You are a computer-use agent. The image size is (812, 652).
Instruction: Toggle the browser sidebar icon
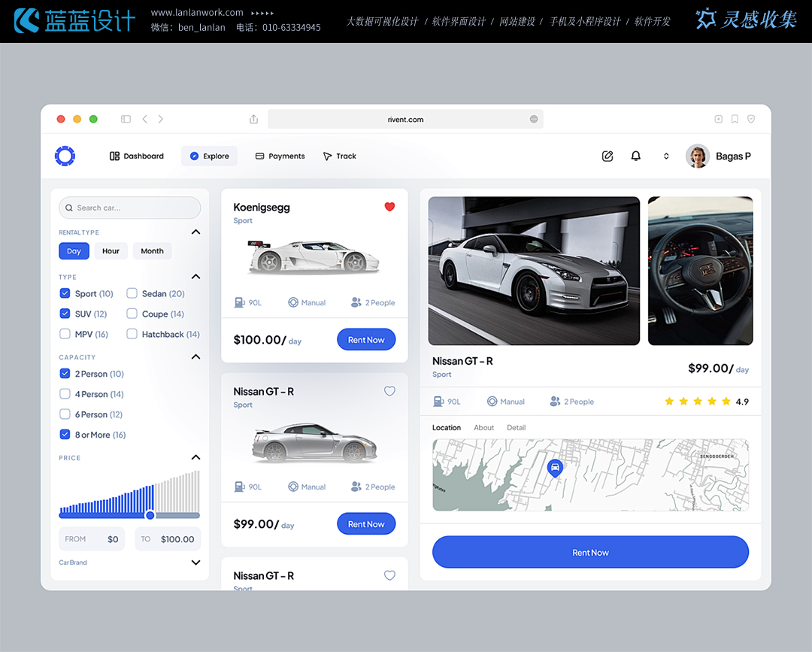click(126, 119)
